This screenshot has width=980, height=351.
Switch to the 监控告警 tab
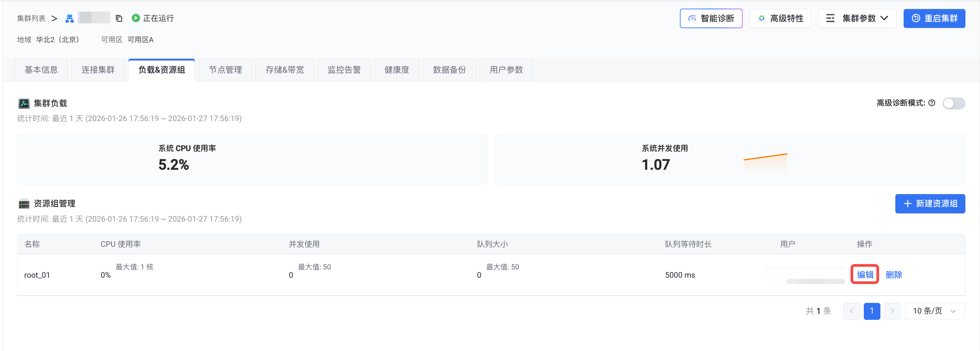(344, 70)
